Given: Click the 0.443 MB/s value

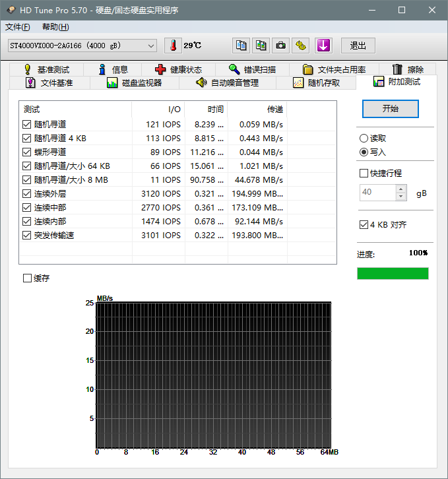Looking at the screenshot, I should tap(261, 139).
